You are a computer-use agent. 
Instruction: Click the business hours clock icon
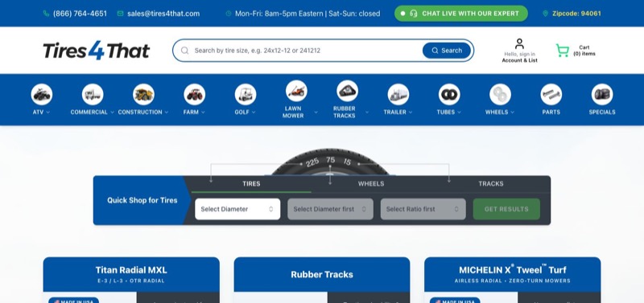229,14
